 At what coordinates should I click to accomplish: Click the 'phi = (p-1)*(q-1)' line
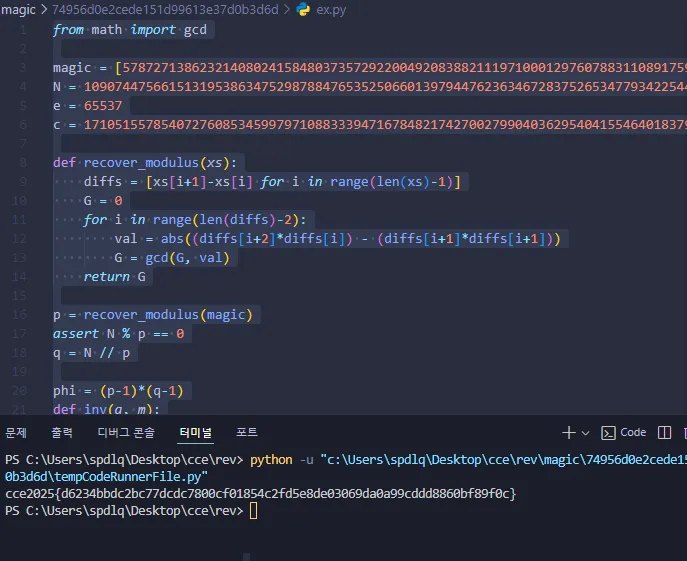tap(118, 391)
